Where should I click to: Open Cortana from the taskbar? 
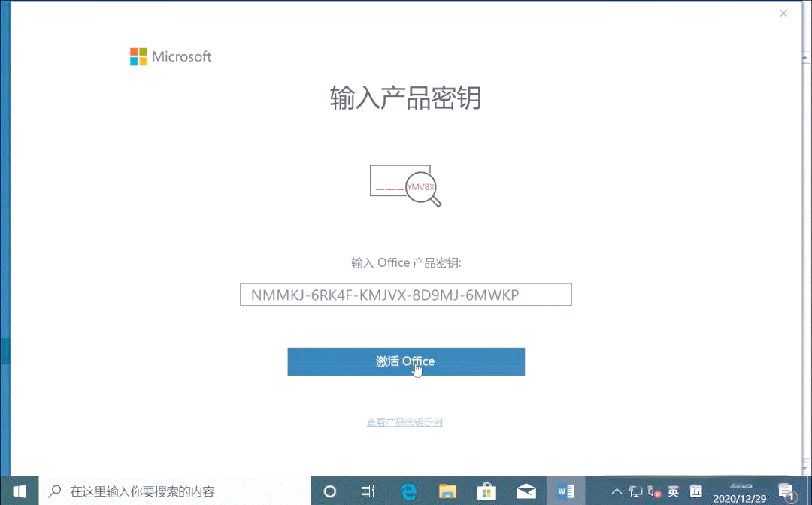pos(329,491)
